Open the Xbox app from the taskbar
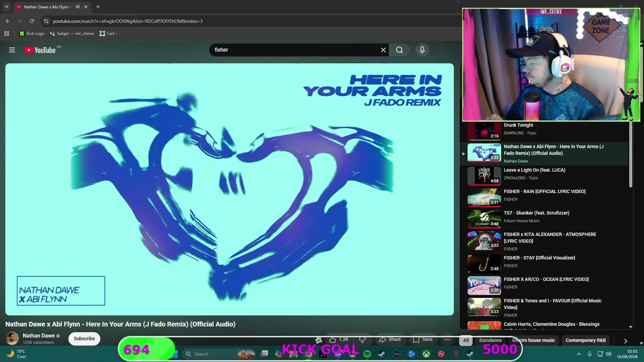Image resolution: width=644 pixels, height=362 pixels. point(426,354)
